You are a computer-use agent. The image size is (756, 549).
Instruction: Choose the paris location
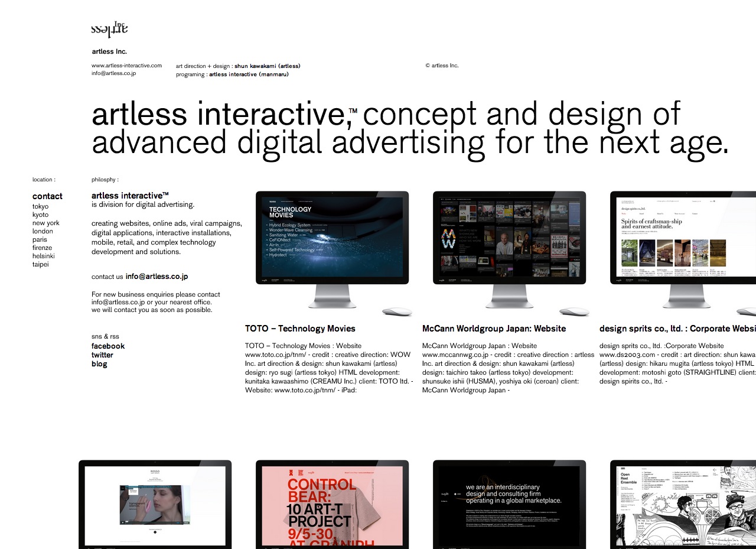tap(40, 239)
